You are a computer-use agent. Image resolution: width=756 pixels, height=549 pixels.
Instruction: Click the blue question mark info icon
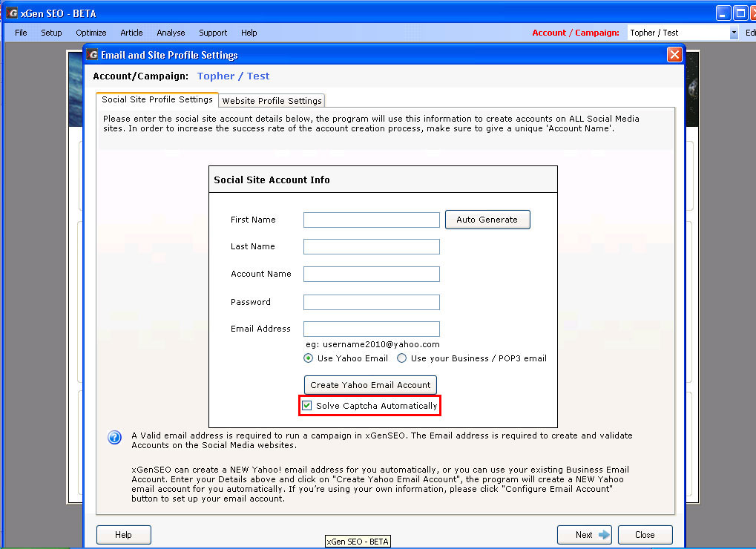pyautogui.click(x=114, y=437)
